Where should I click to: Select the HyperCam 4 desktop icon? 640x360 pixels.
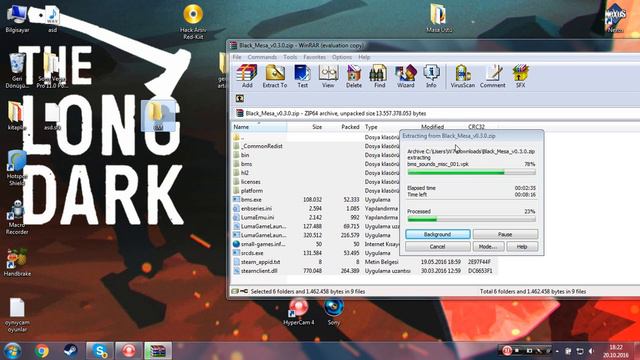point(298,312)
